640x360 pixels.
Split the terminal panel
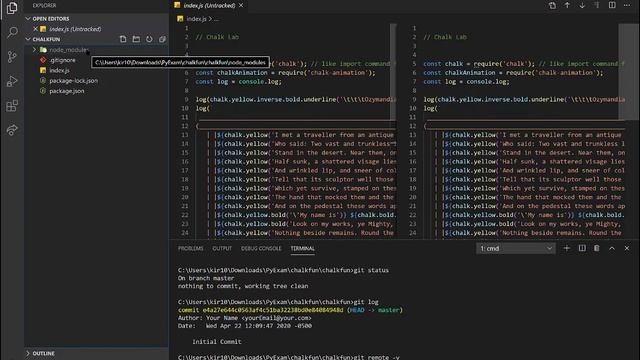coord(582,248)
